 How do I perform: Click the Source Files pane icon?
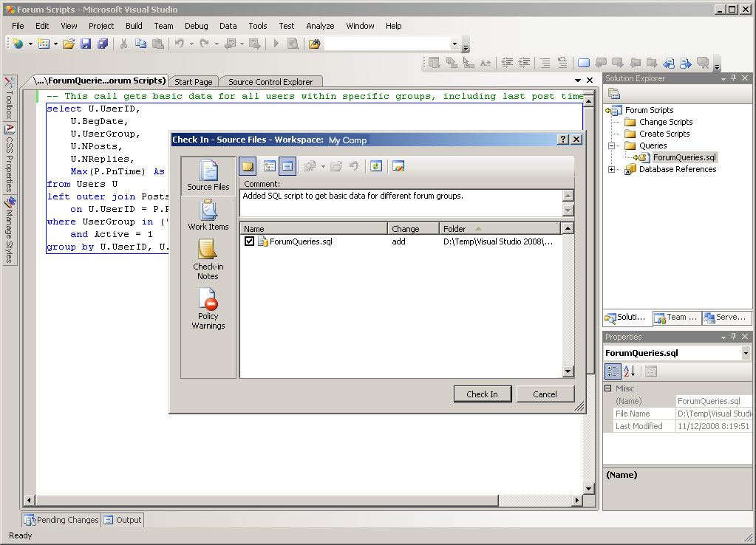point(208,176)
